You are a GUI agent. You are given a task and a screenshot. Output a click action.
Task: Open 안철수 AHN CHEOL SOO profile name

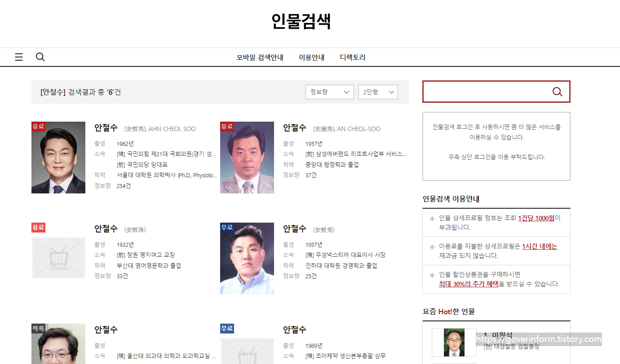[x=106, y=128]
